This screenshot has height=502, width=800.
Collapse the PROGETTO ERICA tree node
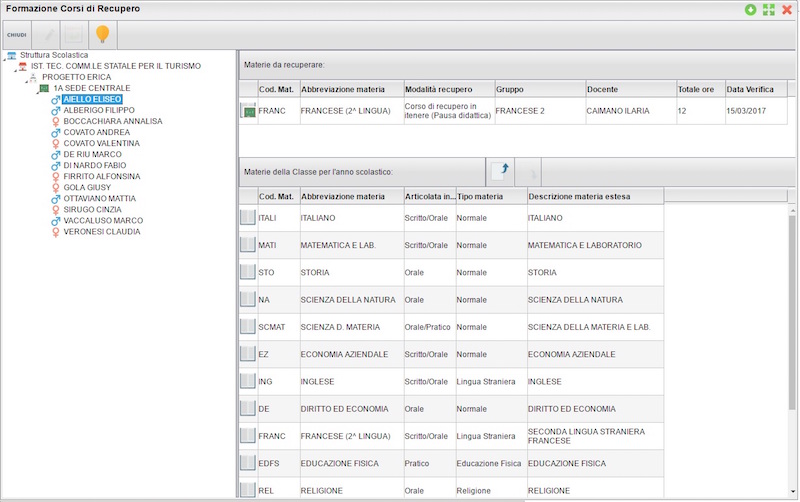tap(27, 81)
